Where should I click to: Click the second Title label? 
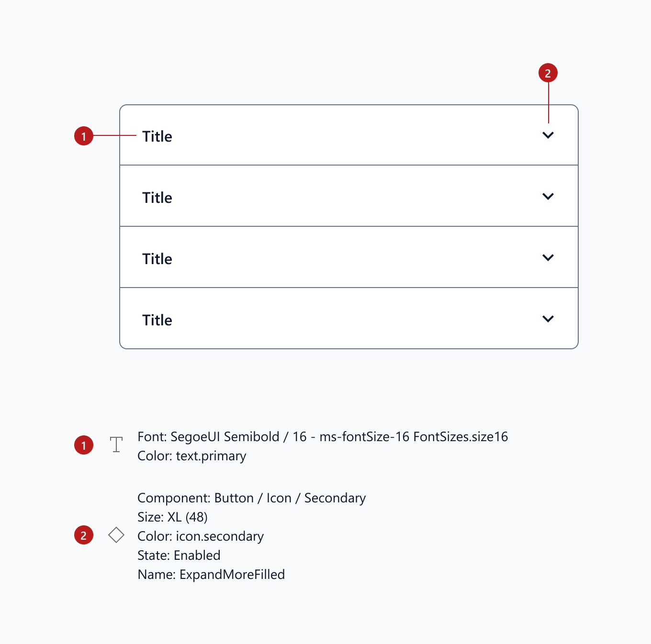157,198
